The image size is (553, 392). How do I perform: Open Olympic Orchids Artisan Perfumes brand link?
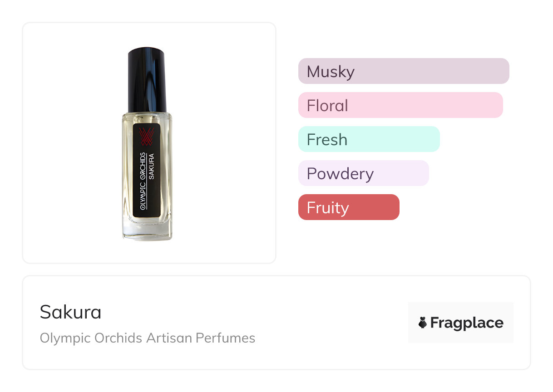tap(147, 338)
